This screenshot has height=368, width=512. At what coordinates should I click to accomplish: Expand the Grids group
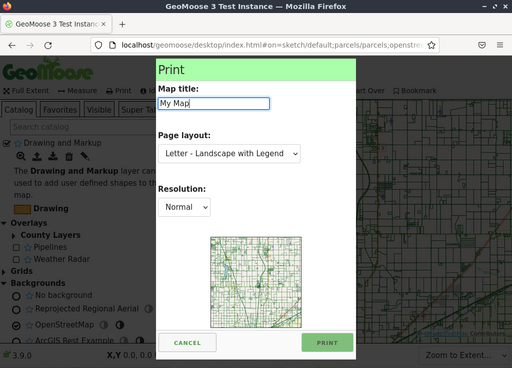[x=4, y=272]
